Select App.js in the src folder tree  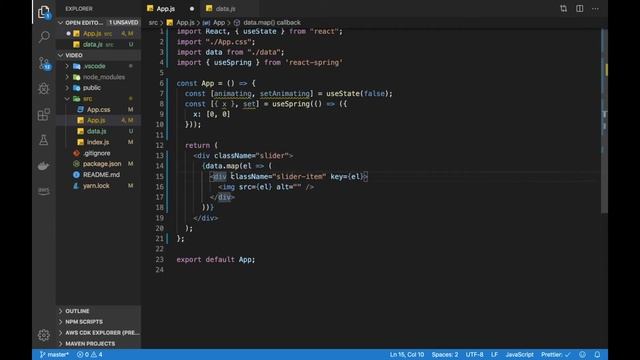point(96,120)
